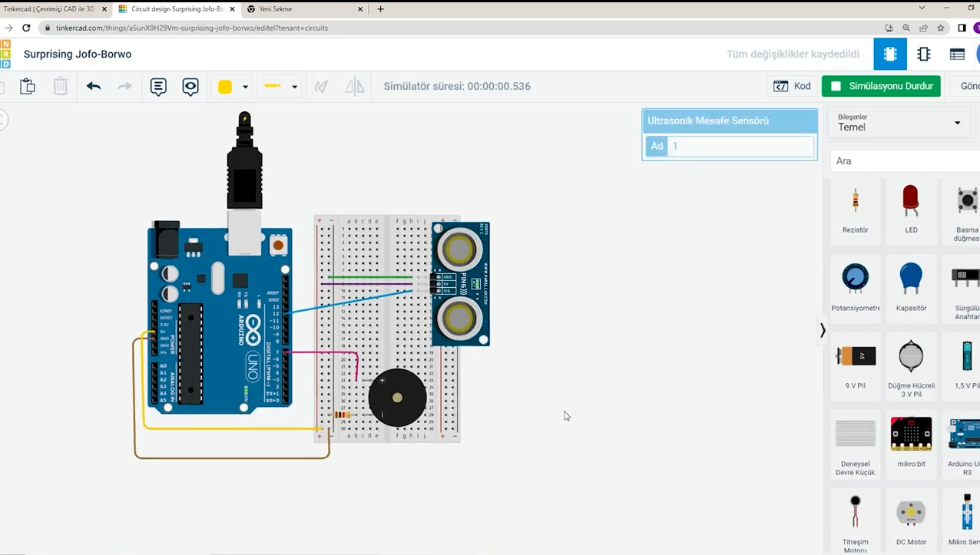Switch to schematic view in the header

tap(923, 54)
